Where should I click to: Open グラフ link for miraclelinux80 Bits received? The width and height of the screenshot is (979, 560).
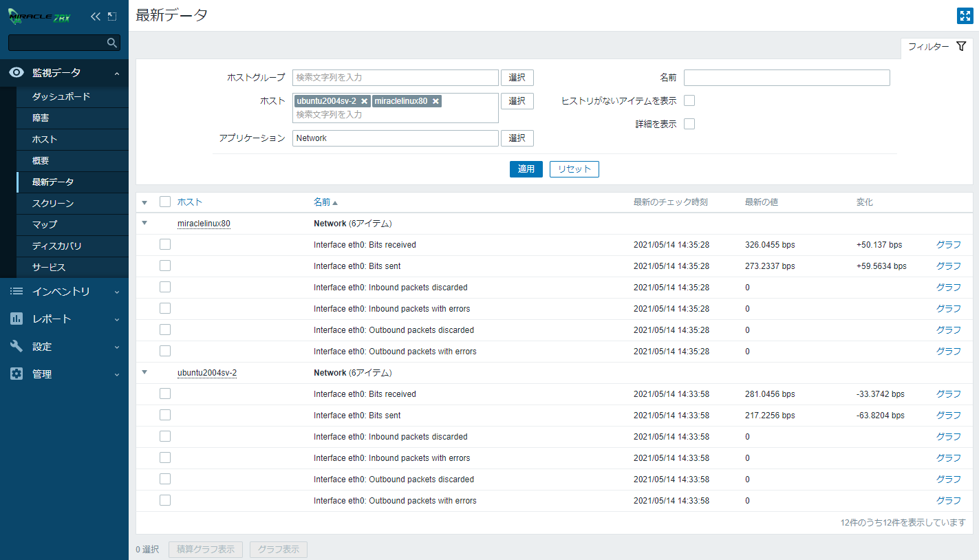pos(948,245)
